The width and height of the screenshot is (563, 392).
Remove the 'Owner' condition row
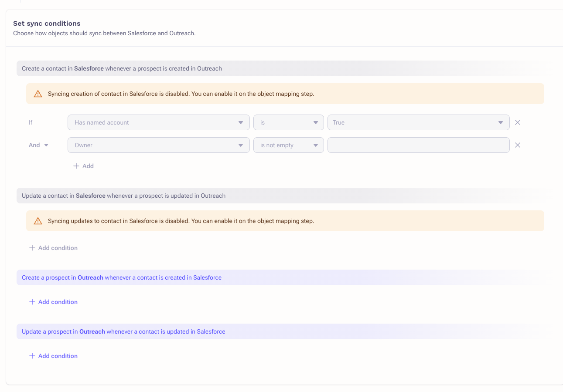[518, 145]
